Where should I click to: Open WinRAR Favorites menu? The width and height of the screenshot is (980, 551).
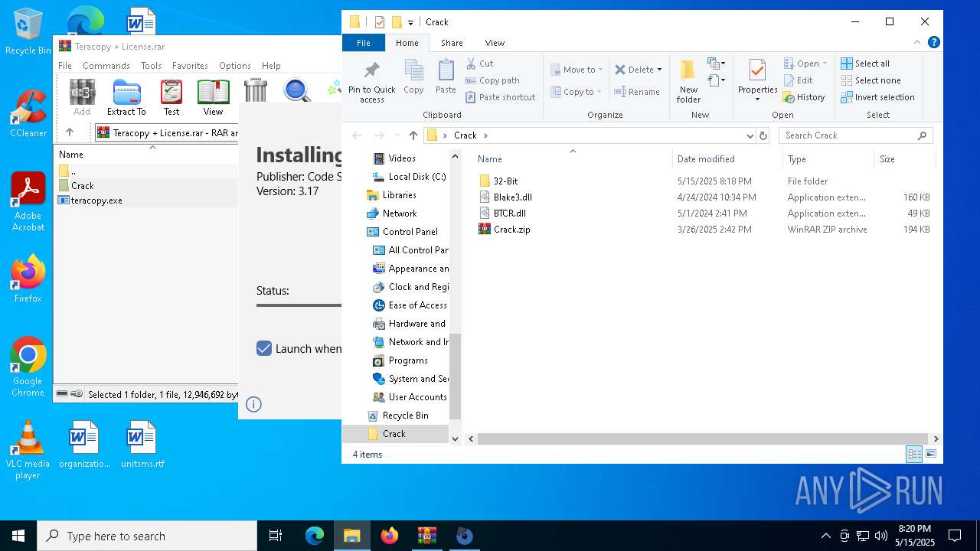pyautogui.click(x=190, y=66)
